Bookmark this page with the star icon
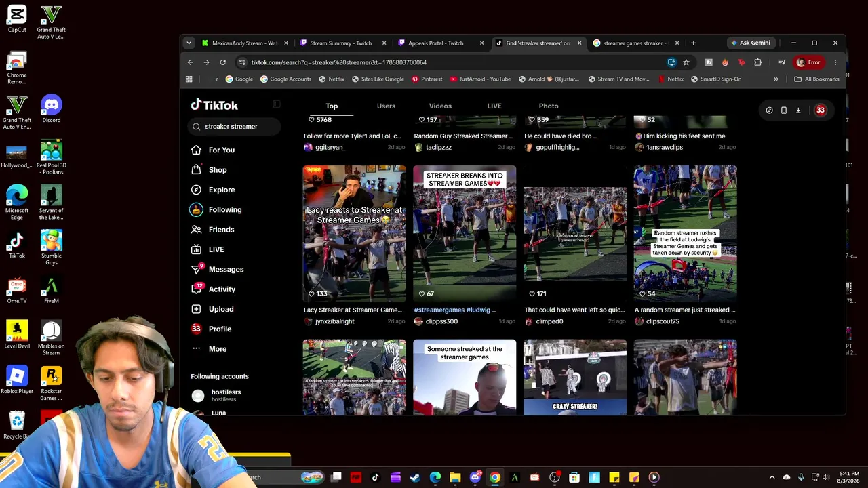Viewport: 868px width, 488px height. coord(686,62)
